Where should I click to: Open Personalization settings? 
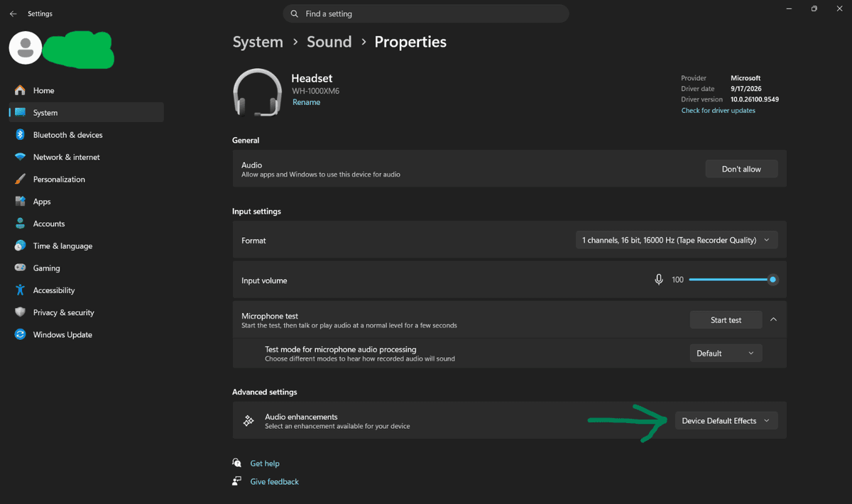tap(86, 179)
